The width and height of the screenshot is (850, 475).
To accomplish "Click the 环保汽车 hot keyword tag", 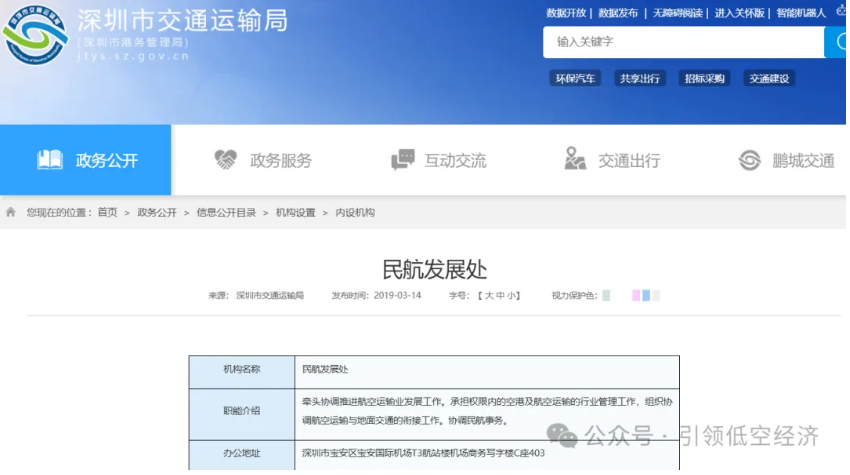I will [x=575, y=78].
